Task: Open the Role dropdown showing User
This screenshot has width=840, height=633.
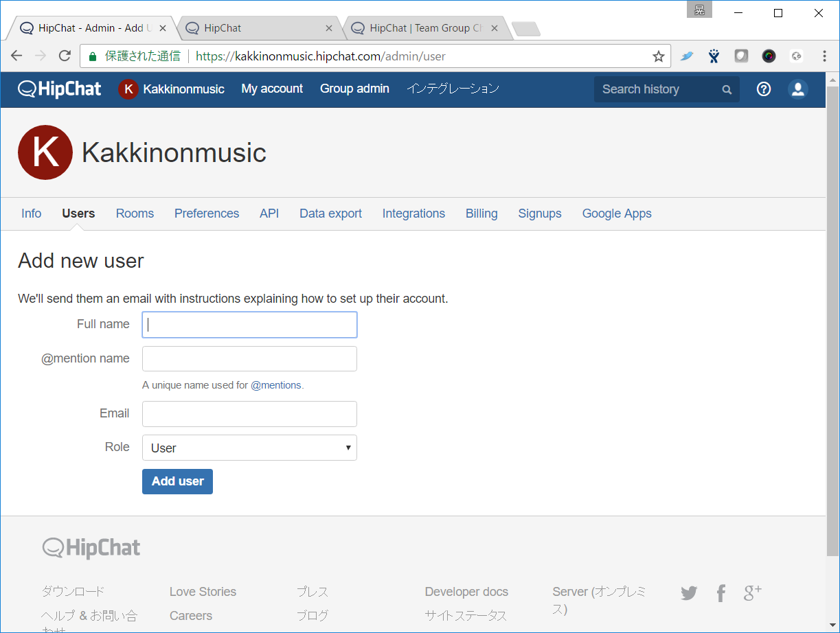Action: pos(249,448)
